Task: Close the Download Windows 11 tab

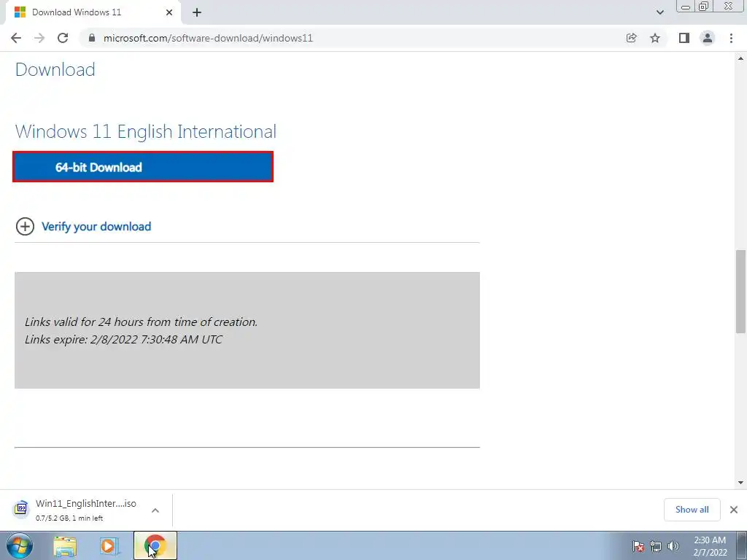Action: click(169, 13)
